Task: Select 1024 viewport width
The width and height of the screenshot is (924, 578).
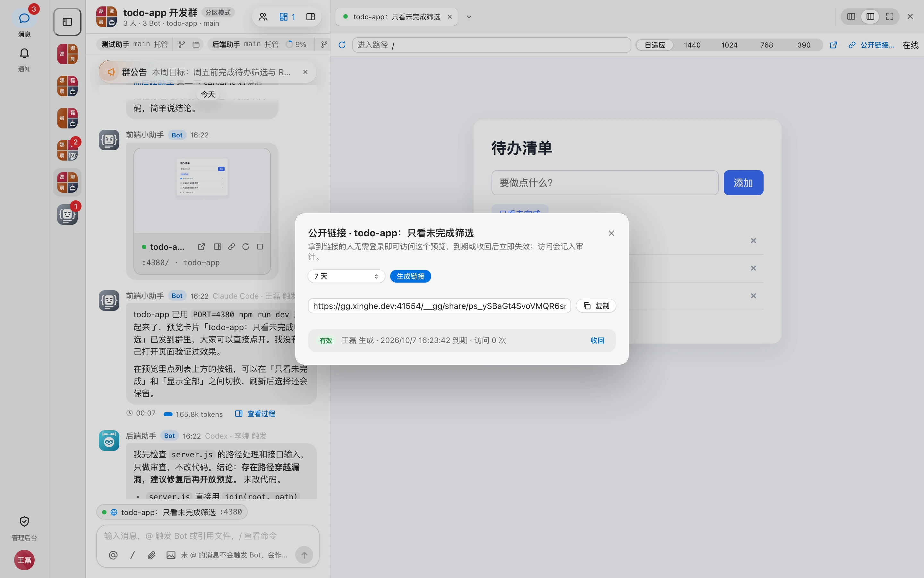Action: coord(729,45)
